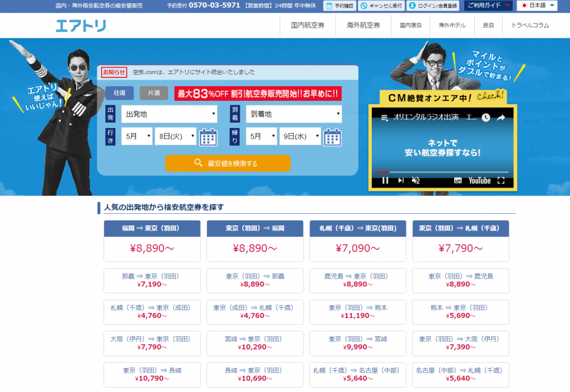Open the 出発地 departure dropdown
570x392 pixels.
coord(169,114)
